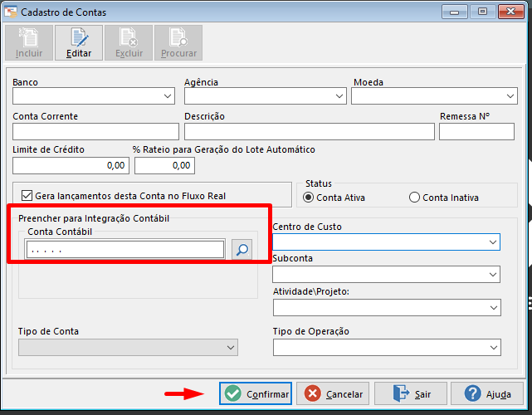Expand the Subconta dropdown

(387, 275)
